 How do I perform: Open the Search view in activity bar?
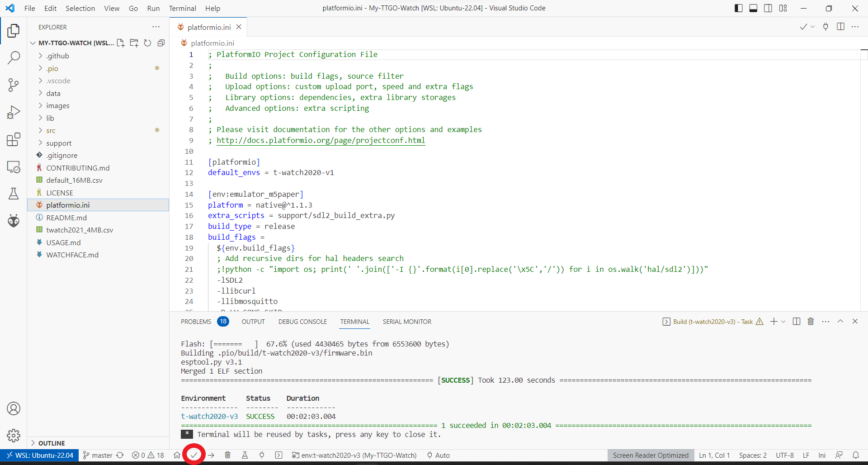coord(14,57)
